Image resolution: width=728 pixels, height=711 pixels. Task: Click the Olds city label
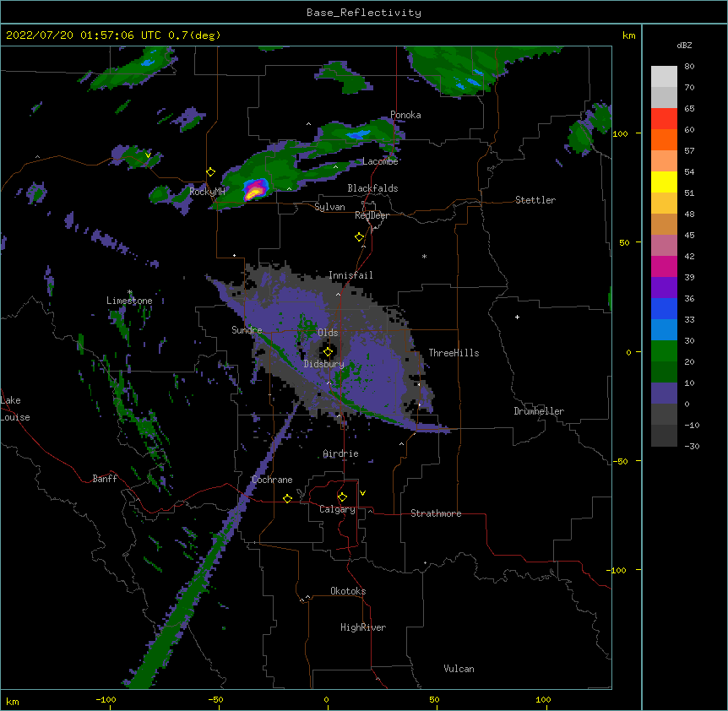click(x=328, y=333)
